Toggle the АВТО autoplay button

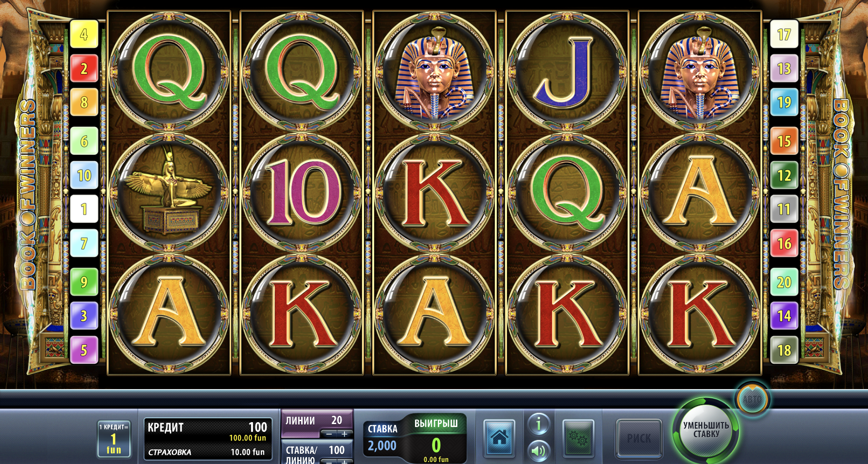click(752, 399)
